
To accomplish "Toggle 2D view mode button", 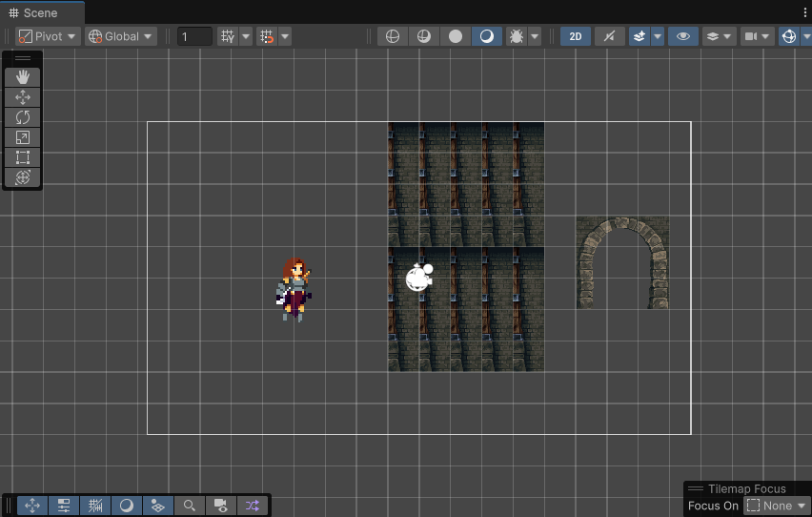I will (576, 36).
